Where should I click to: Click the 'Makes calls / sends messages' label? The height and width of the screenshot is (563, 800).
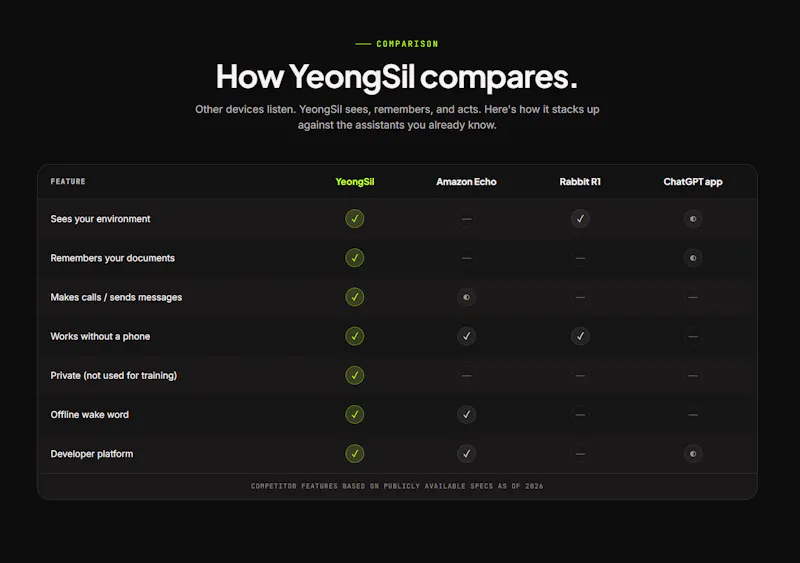click(x=116, y=297)
